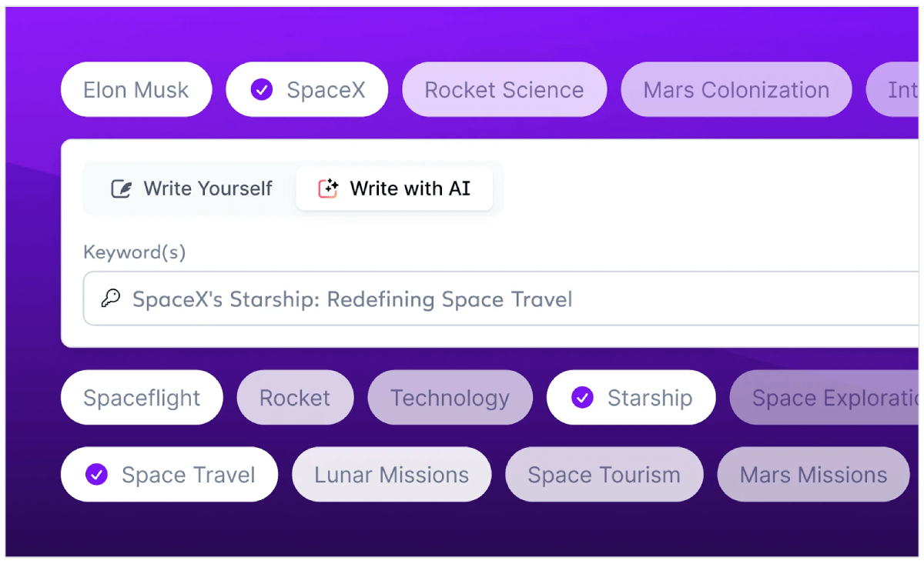Click the checkmark icon on the Starship chip

[581, 397]
